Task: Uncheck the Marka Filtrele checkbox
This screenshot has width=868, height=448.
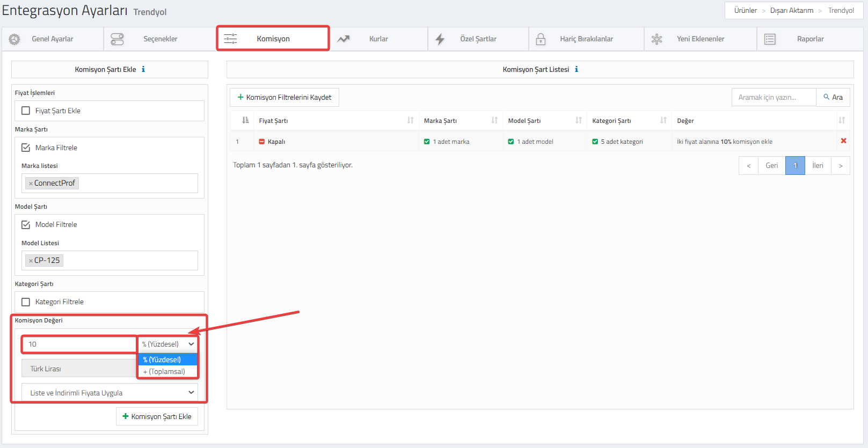Action: point(26,148)
